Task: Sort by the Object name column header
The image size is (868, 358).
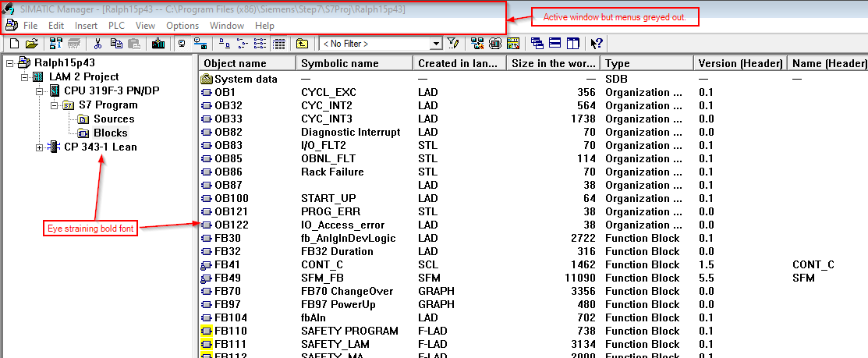Action: point(247,64)
